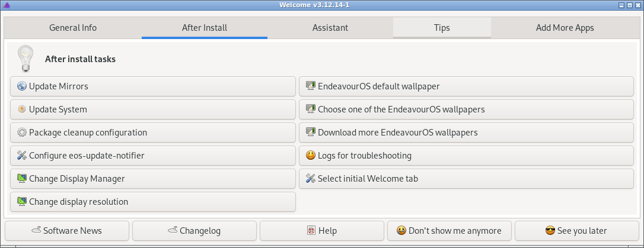Click the After install tasks heading
This screenshot has width=644, height=248.
click(x=80, y=59)
